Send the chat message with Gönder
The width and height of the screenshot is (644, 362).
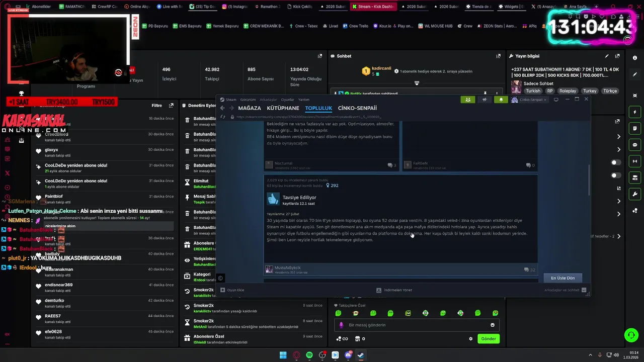(489, 339)
